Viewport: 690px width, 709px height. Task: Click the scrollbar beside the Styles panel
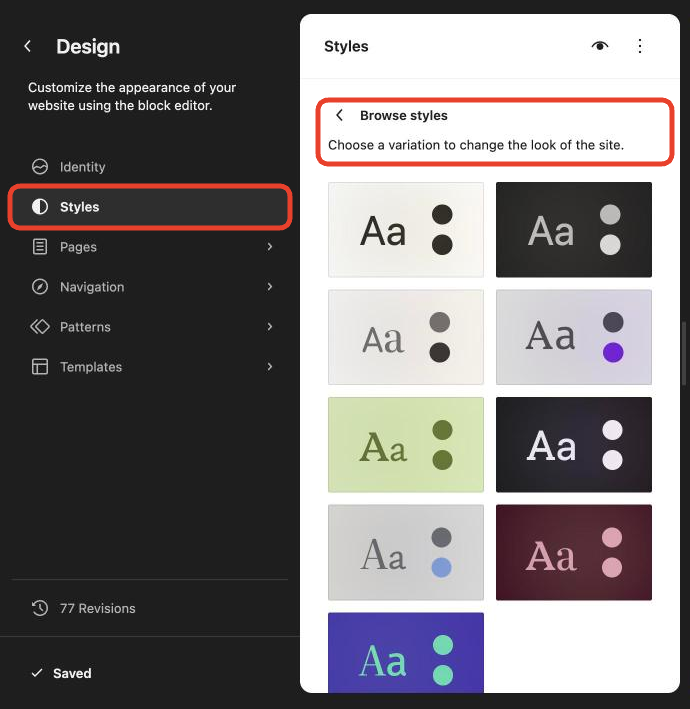[684, 353]
